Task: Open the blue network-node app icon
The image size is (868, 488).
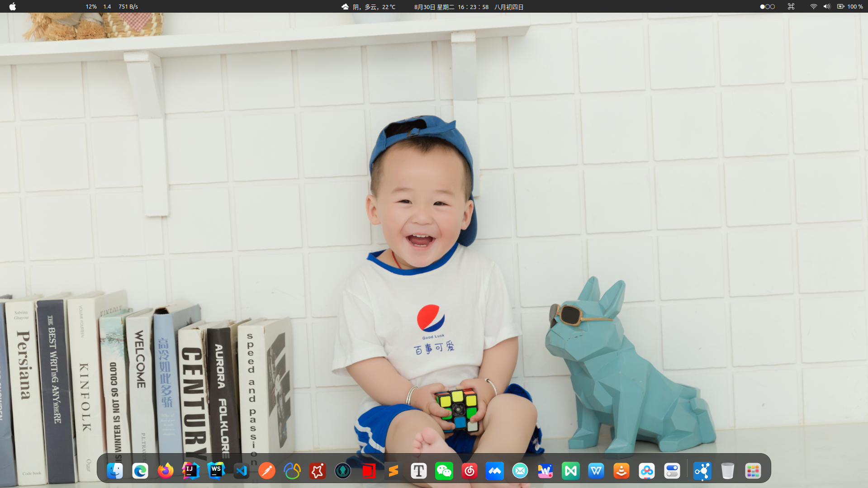Action: coord(702,471)
